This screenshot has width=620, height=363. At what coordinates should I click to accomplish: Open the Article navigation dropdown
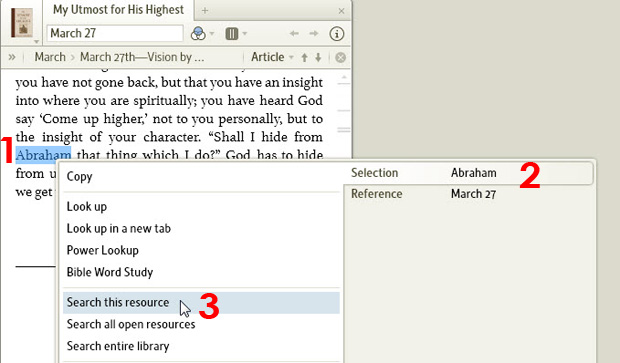pos(272,57)
